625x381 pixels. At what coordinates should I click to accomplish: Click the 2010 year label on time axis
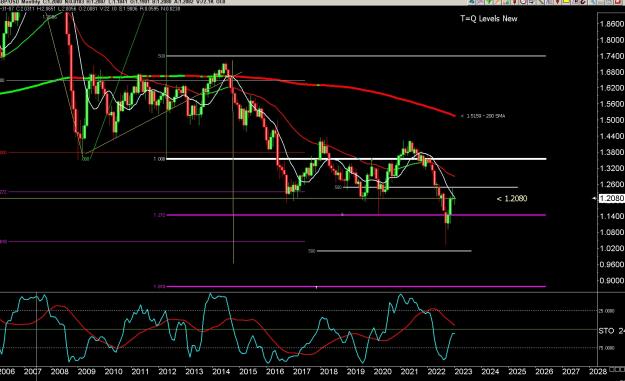click(113, 371)
